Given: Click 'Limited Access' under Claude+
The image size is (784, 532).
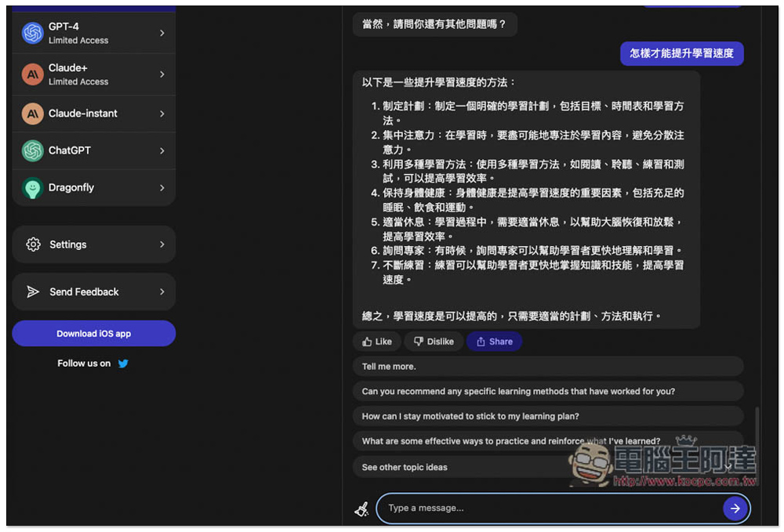Looking at the screenshot, I should coord(78,82).
